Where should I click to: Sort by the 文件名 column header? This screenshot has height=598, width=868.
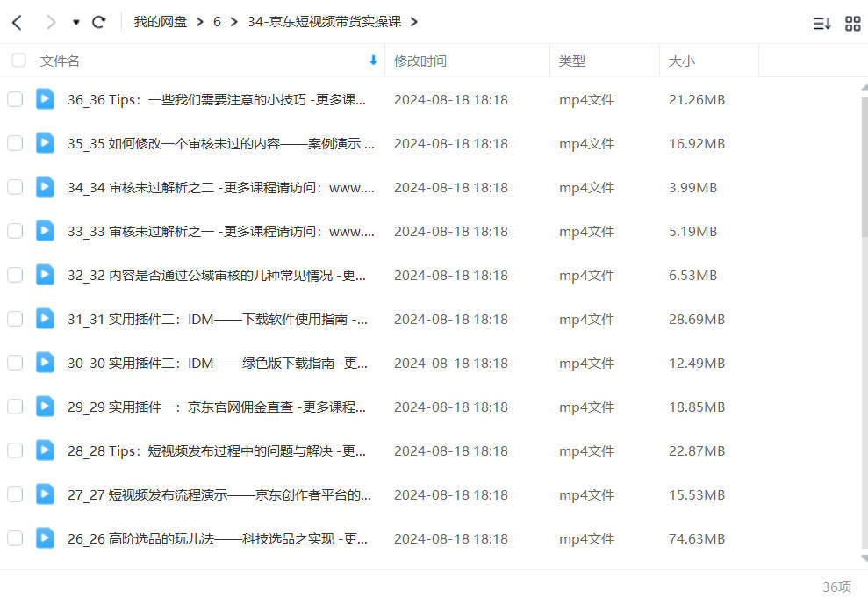[x=60, y=61]
